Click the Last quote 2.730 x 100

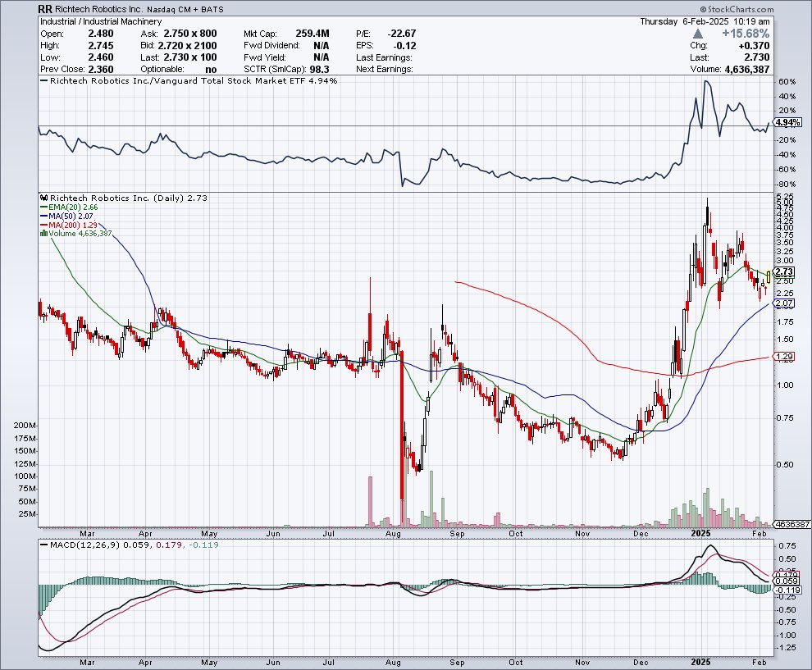coord(190,57)
